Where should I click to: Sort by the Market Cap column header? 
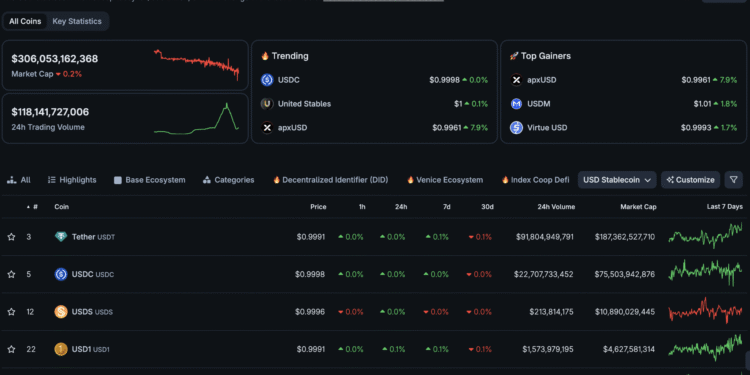(639, 207)
